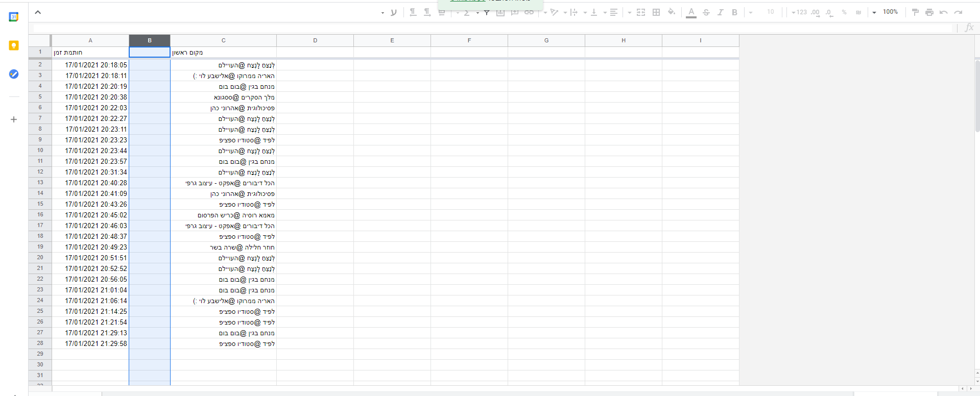The width and height of the screenshot is (980, 396).
Task: Toggle the filter funnel on the toolbar
Action: point(486,12)
